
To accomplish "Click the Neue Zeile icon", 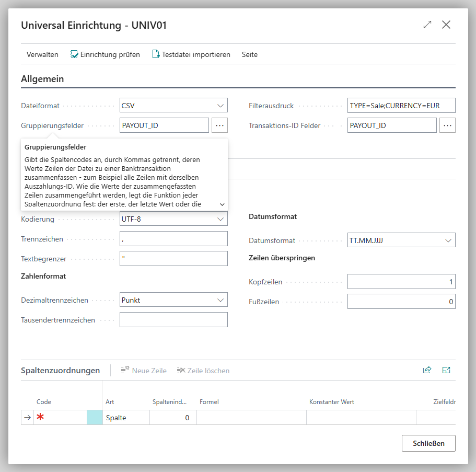I will coord(125,370).
